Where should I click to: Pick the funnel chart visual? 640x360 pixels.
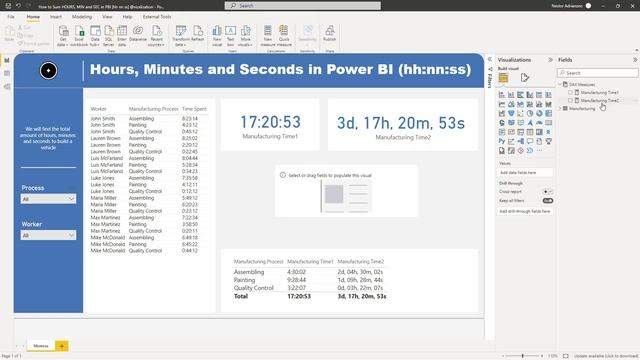coord(511,113)
